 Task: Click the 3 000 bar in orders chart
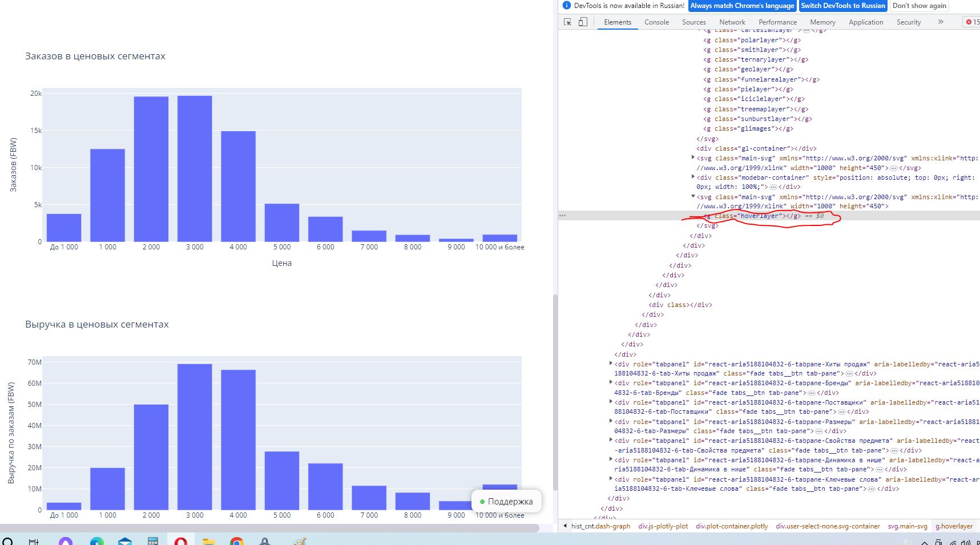pos(195,168)
